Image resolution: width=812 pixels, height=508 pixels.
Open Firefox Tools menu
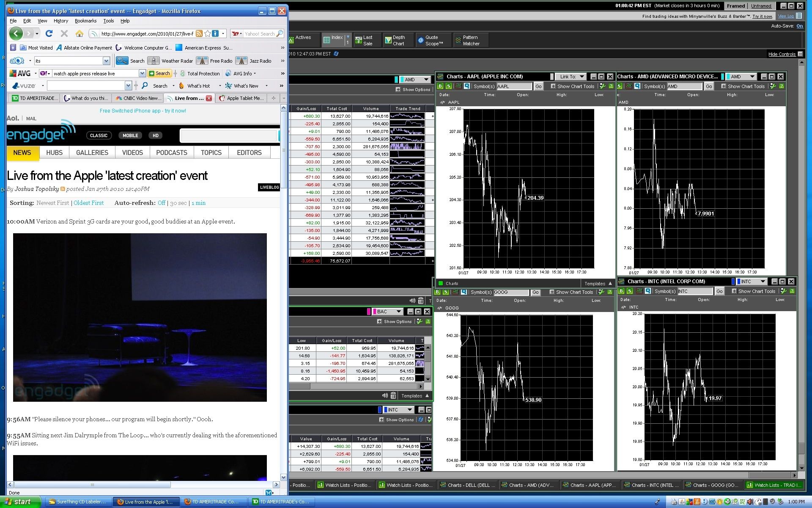109,21
